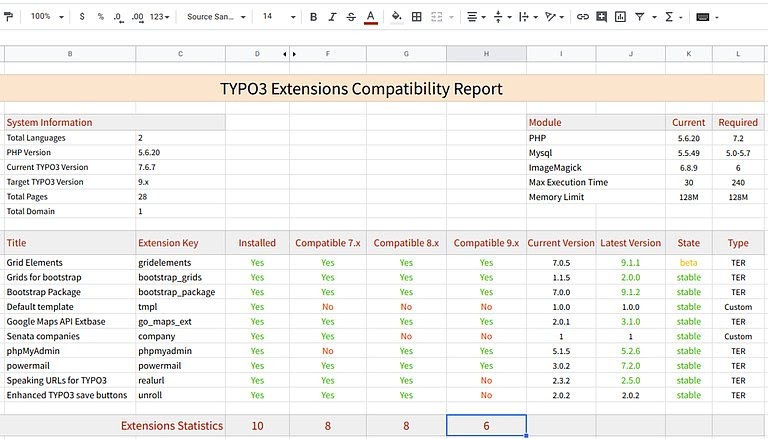
Task: Click the input tools keyboard icon
Action: click(x=703, y=17)
